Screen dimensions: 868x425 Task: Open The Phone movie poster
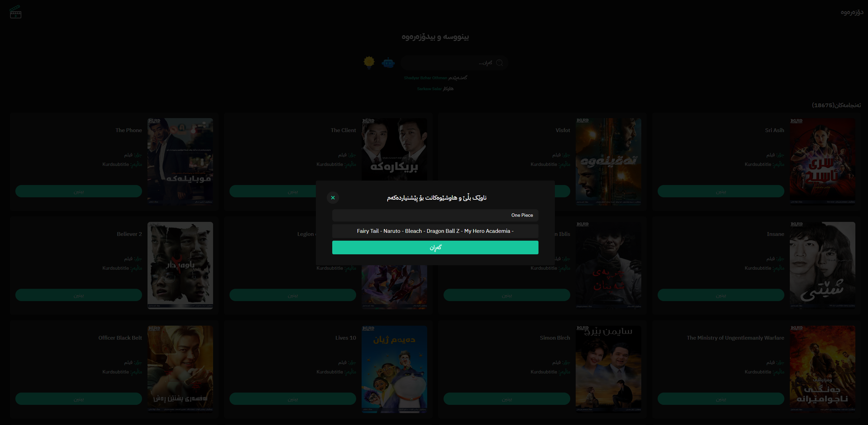pyautogui.click(x=180, y=162)
